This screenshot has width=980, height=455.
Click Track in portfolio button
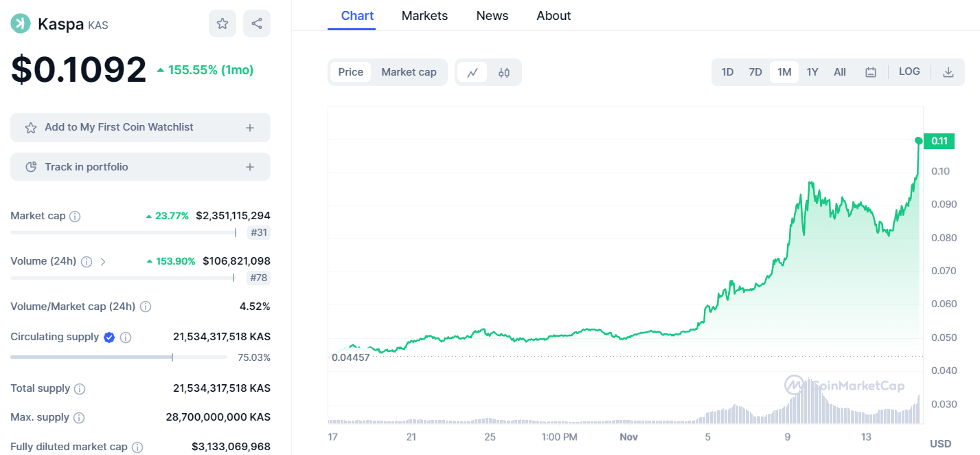(x=140, y=167)
